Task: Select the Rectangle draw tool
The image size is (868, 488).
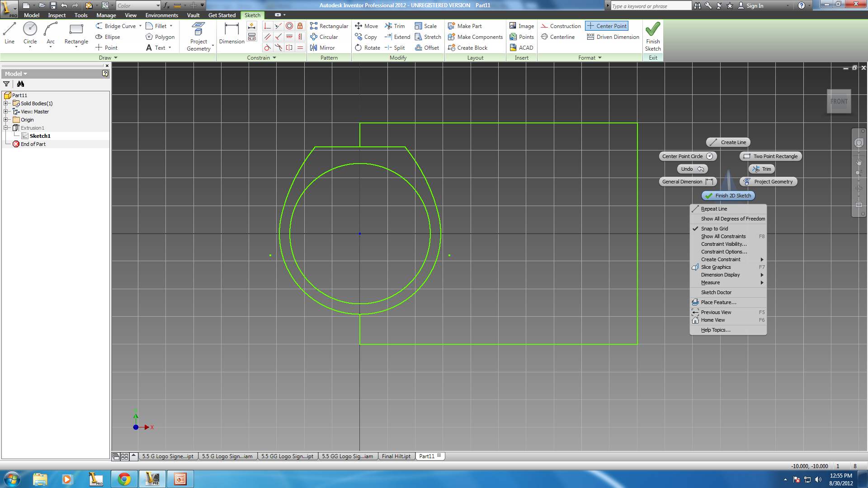Action: [x=76, y=34]
